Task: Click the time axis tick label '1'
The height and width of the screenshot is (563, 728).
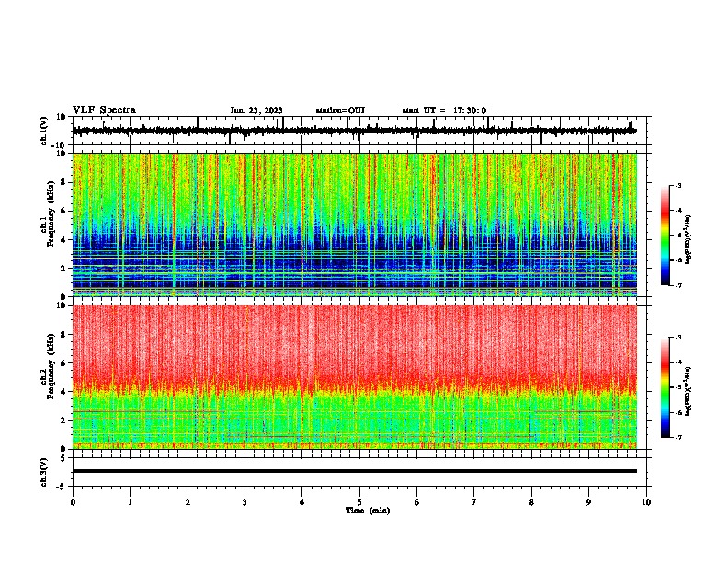Action: [x=131, y=502]
